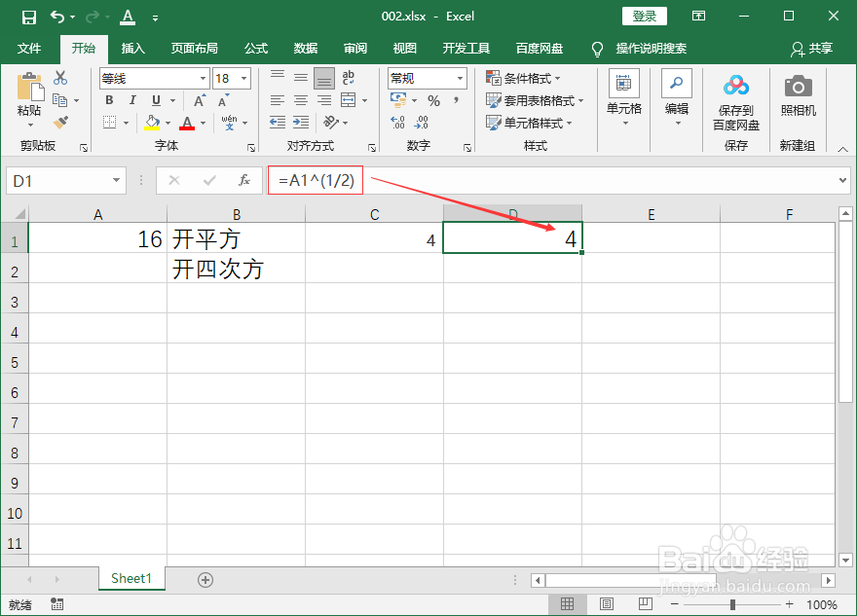
Task: Click the Merge and Center icon
Action: (x=349, y=100)
